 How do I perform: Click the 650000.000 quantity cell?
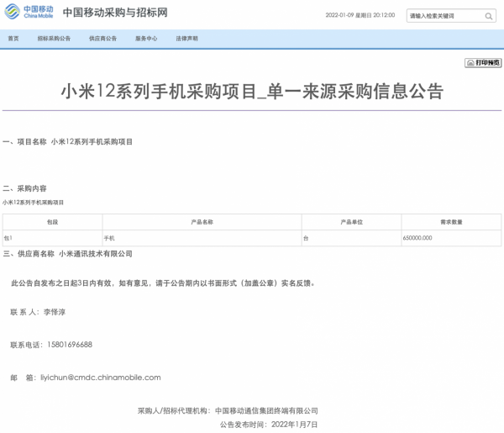pos(451,238)
